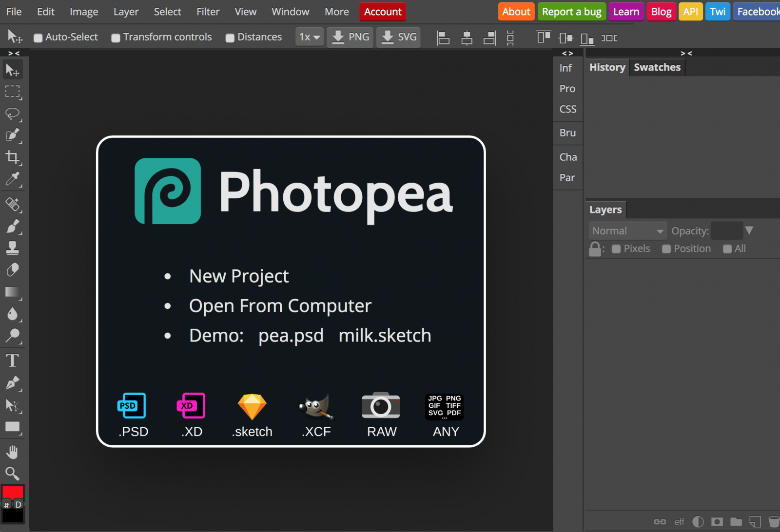The image size is (780, 532).
Task: Select the History tab
Action: click(x=607, y=67)
